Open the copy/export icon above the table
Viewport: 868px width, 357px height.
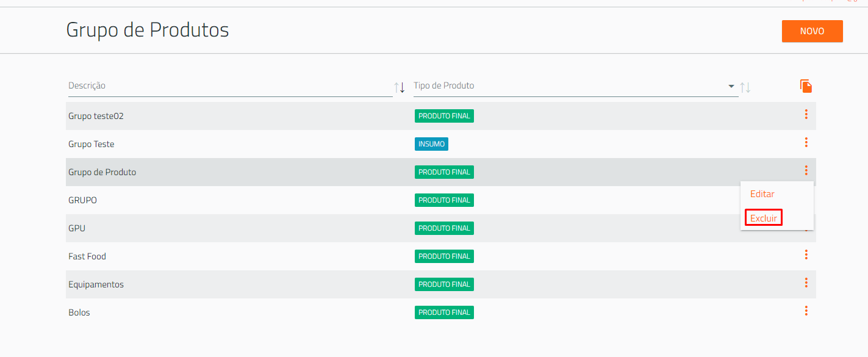806,86
